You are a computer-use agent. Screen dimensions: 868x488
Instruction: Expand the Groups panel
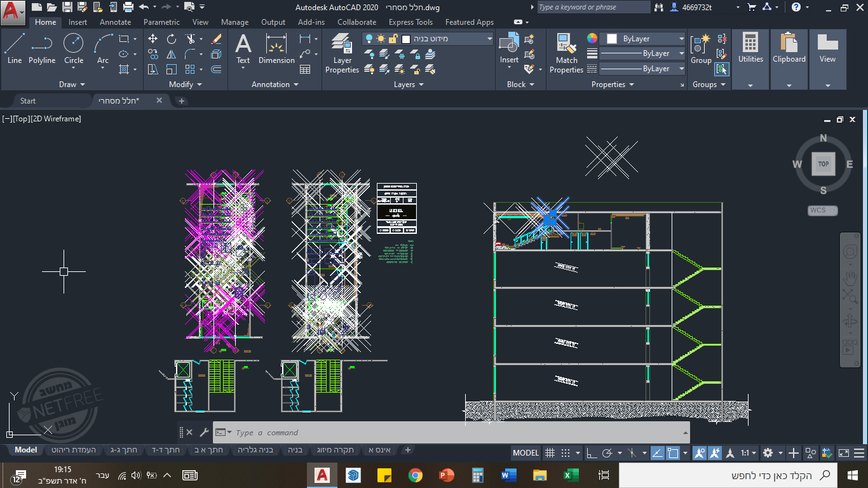(x=709, y=85)
